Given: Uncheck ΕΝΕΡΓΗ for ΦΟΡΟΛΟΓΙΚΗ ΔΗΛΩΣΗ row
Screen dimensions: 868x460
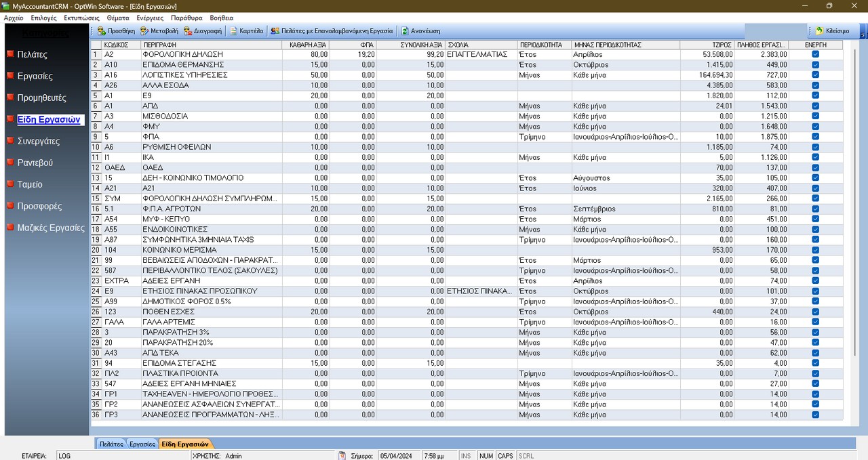Looking at the screenshot, I should pos(815,54).
